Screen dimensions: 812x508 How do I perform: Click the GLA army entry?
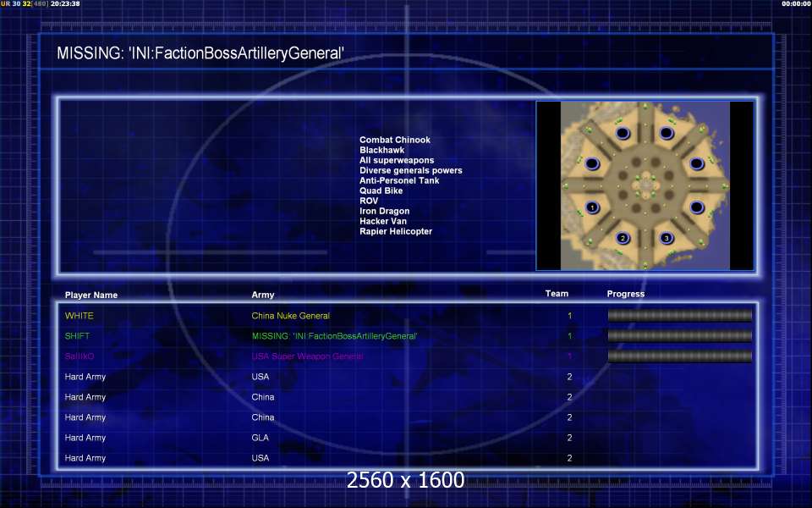(x=260, y=438)
